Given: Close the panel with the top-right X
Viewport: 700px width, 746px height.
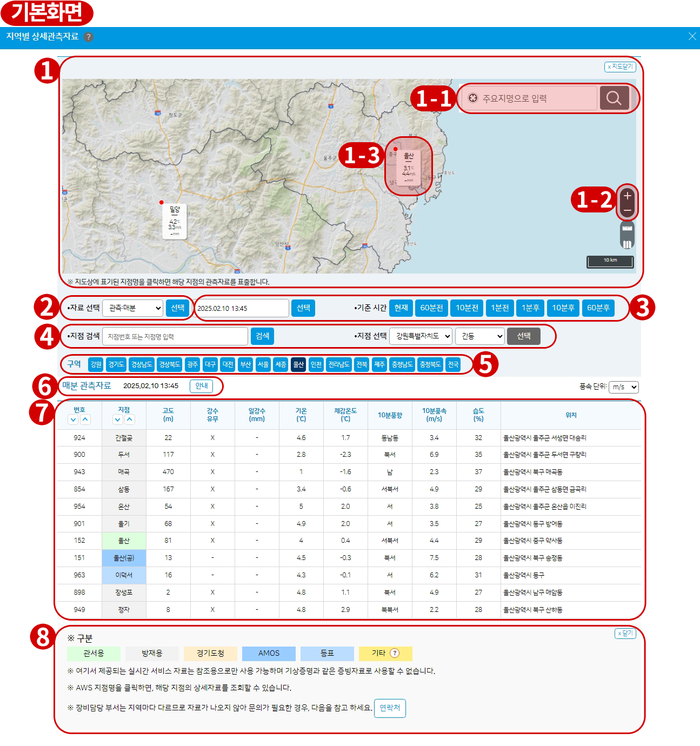Looking at the screenshot, I should [692, 36].
